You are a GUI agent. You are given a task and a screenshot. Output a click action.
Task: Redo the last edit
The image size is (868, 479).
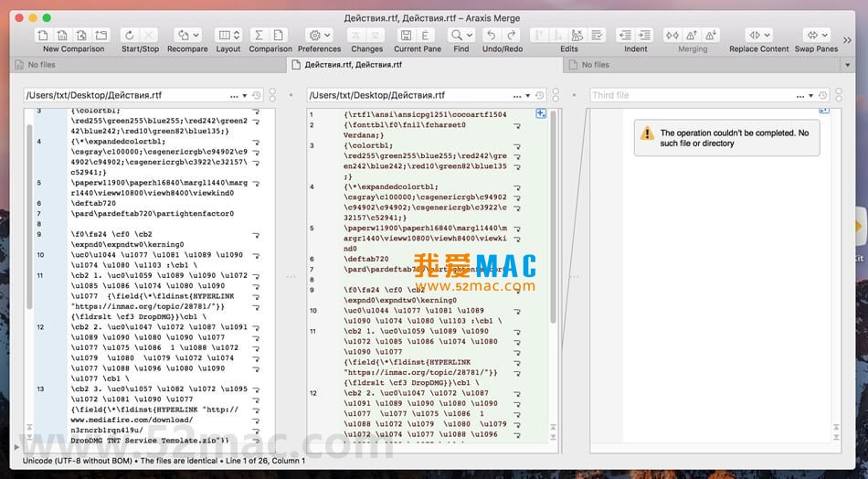pyautogui.click(x=511, y=36)
